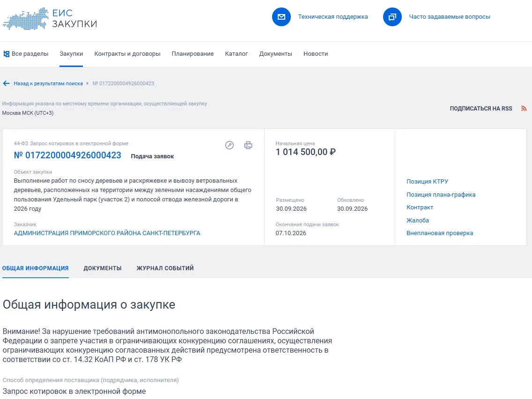Click Запрос котировок в электронной форме value at bottom
This screenshot has height=399, width=532.
pos(74,391)
